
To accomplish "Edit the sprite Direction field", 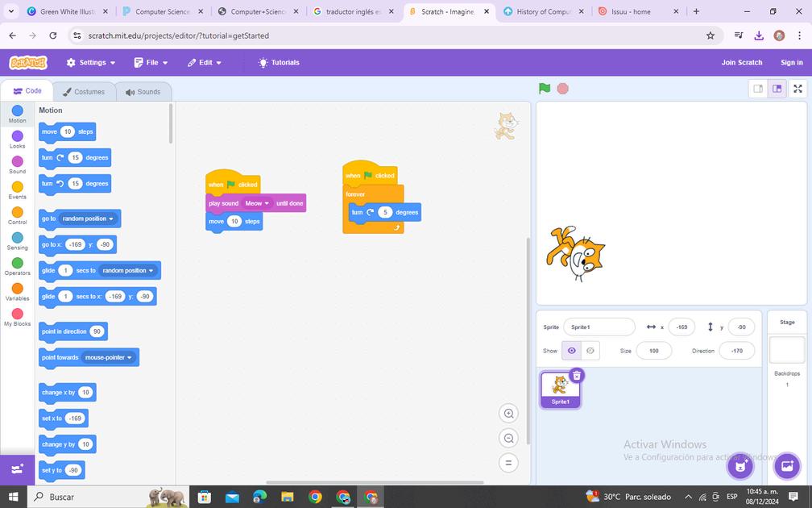I will [736, 351].
